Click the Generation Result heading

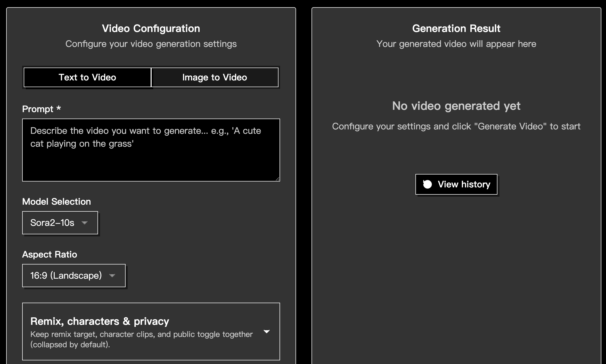pos(456,28)
